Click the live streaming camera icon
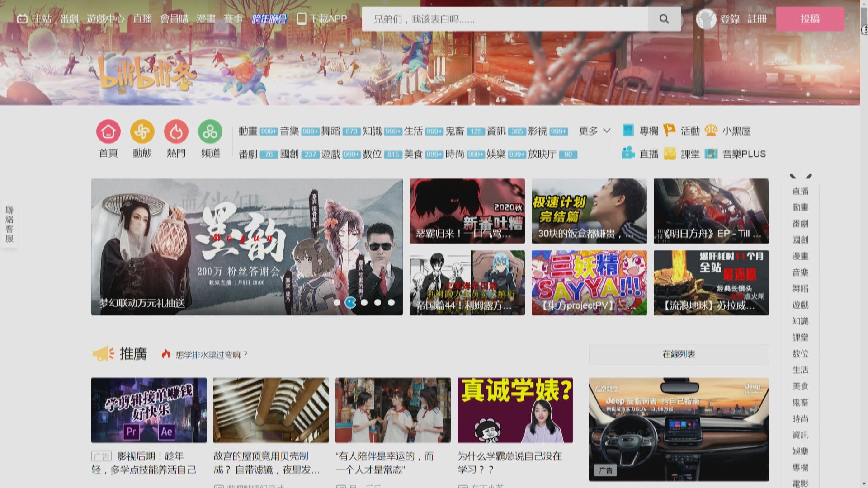Viewport: 868px width, 488px height. (x=628, y=153)
